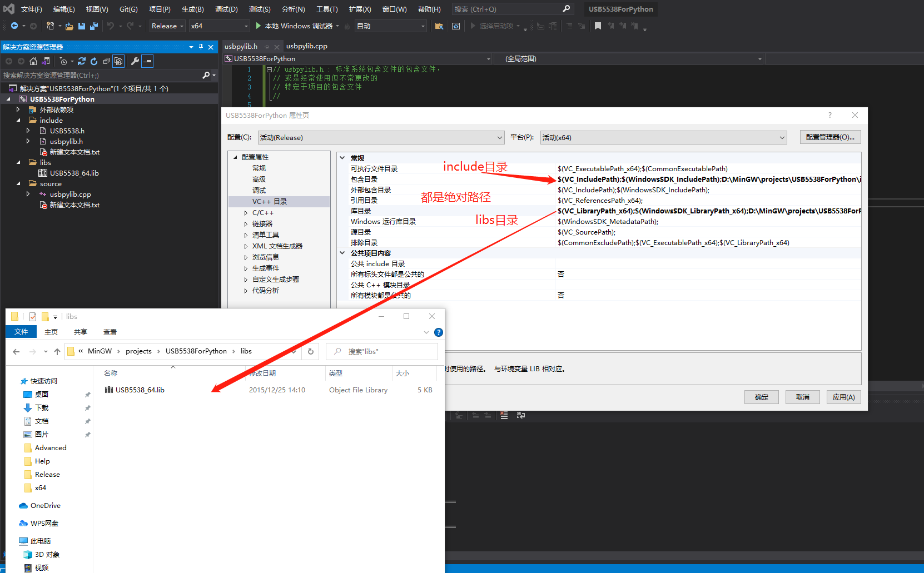
Task: Toggle bookmark icon in the editor toolbar
Action: click(598, 26)
